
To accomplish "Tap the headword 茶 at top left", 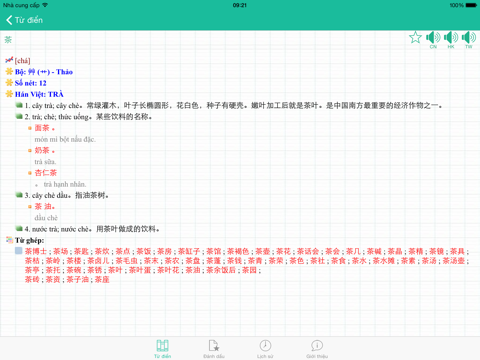I will click(8, 40).
